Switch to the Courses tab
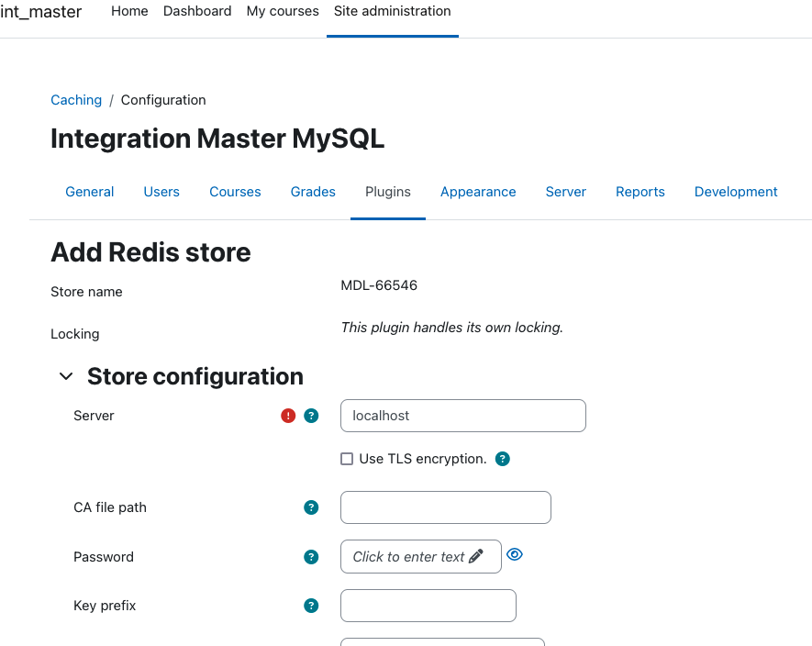 235,192
